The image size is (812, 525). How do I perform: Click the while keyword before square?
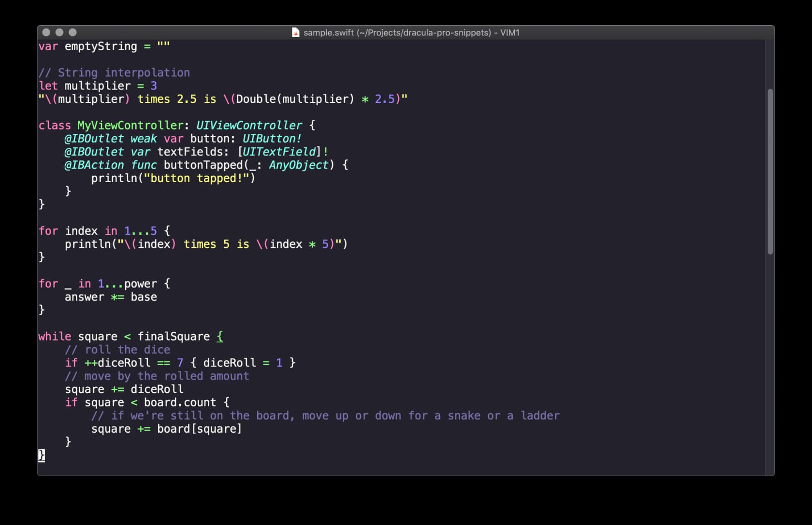(x=54, y=336)
